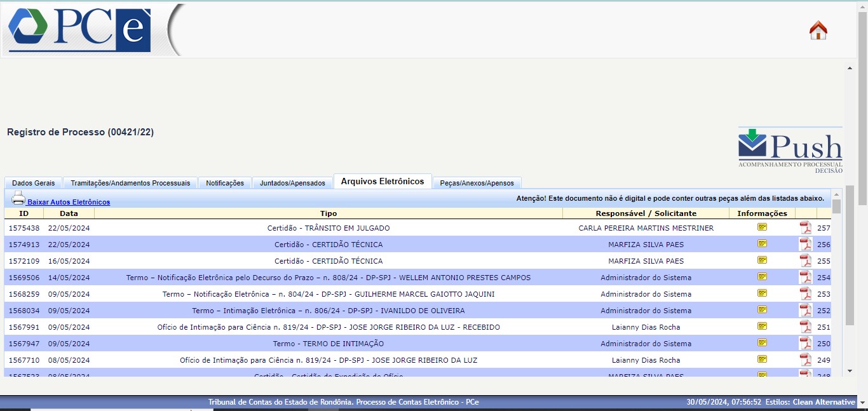
Task: Open PDF for Trânsito em Julgado row
Action: point(805,228)
